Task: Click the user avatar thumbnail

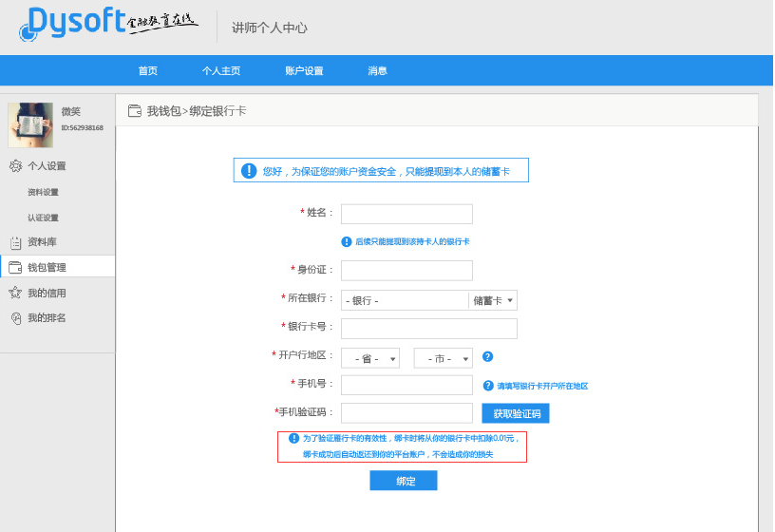Action: click(30, 124)
